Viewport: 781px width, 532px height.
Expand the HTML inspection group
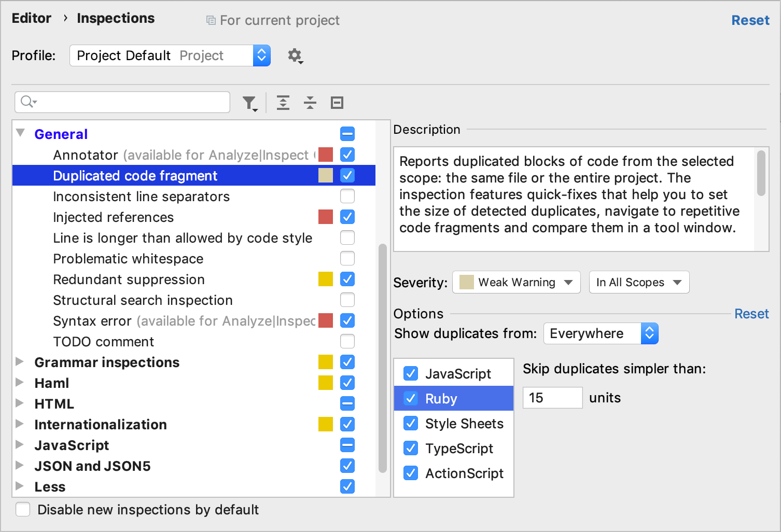click(20, 403)
